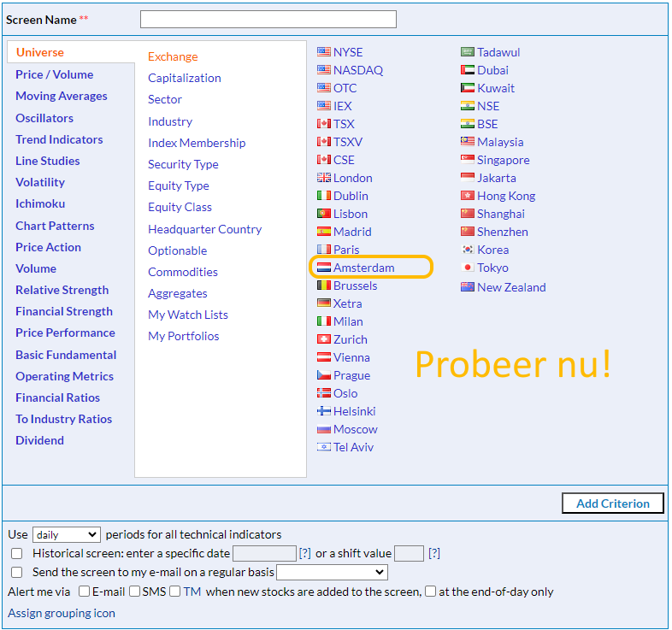
Task: Select the Universe category tab
Action: (x=40, y=52)
